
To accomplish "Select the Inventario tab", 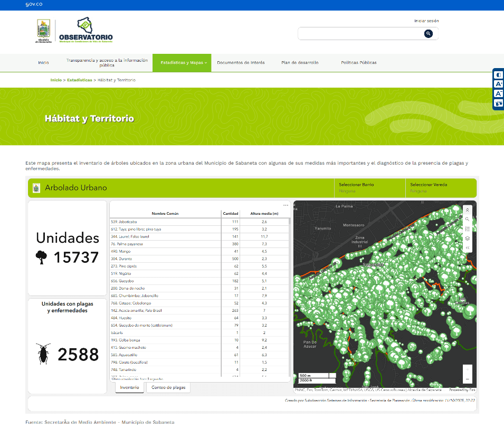I will point(129,387).
